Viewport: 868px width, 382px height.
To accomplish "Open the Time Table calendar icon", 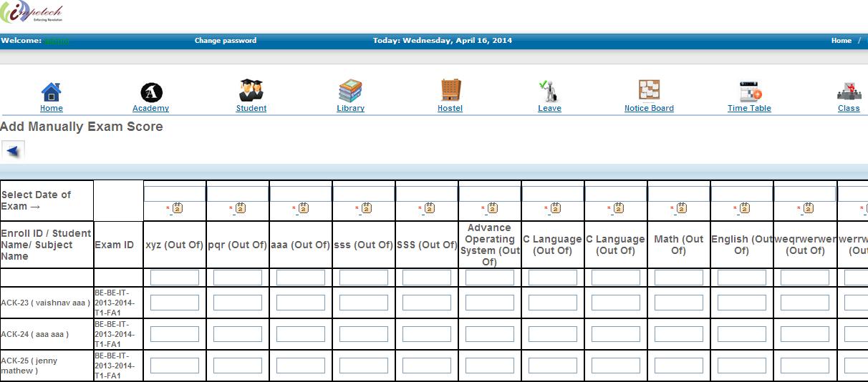I will tap(750, 92).
